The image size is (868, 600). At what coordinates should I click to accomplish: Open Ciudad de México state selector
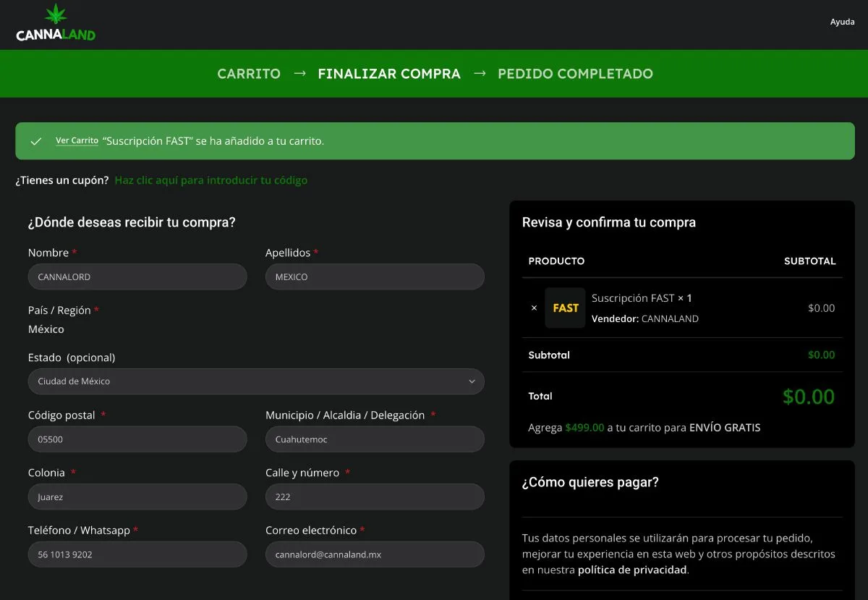256,381
